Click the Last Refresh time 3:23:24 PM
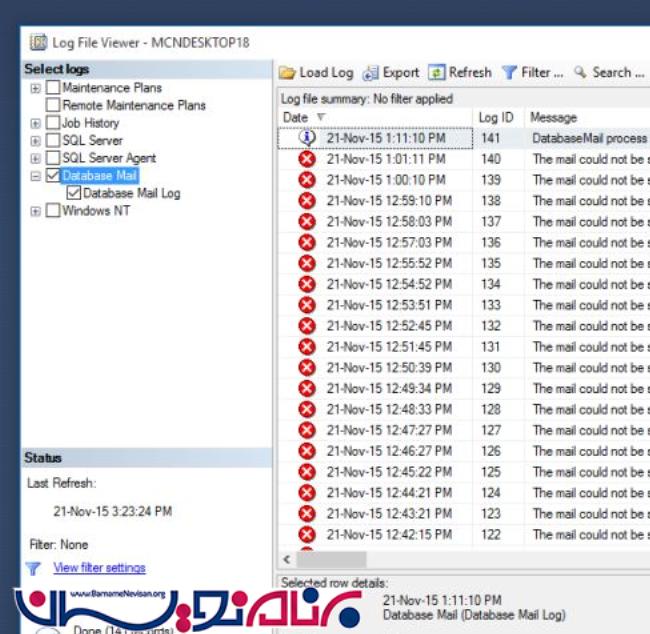650x634 pixels. point(141,511)
